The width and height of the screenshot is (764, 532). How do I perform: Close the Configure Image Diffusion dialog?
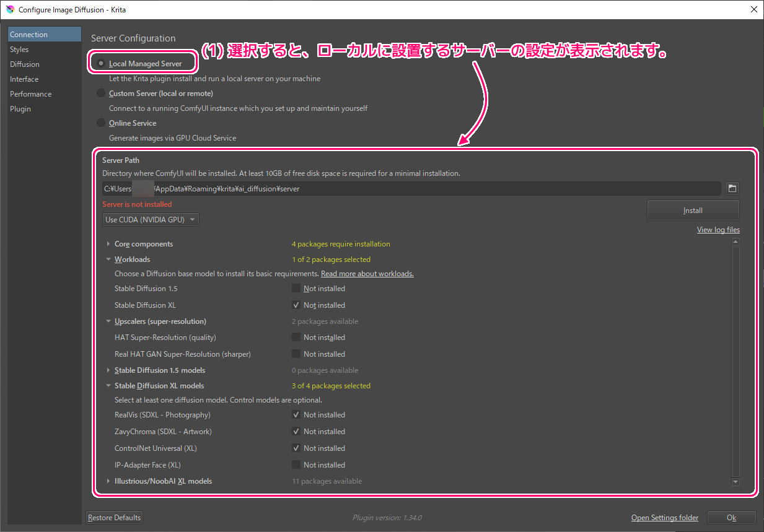tap(753, 9)
